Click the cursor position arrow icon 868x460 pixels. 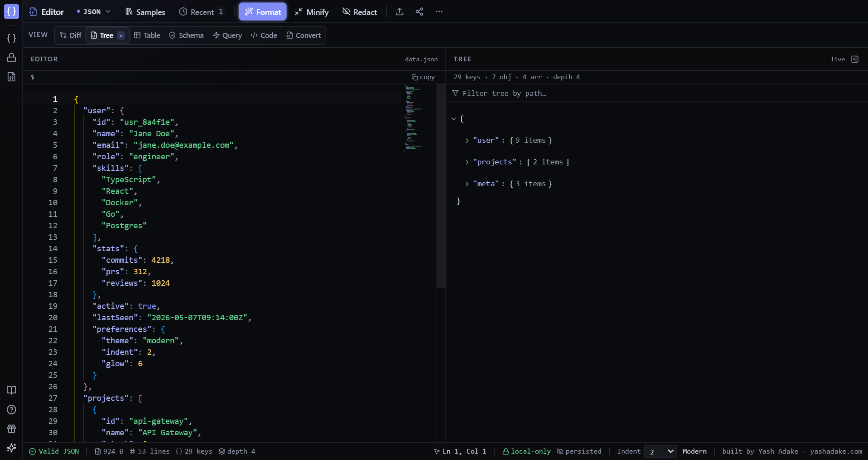(437, 451)
